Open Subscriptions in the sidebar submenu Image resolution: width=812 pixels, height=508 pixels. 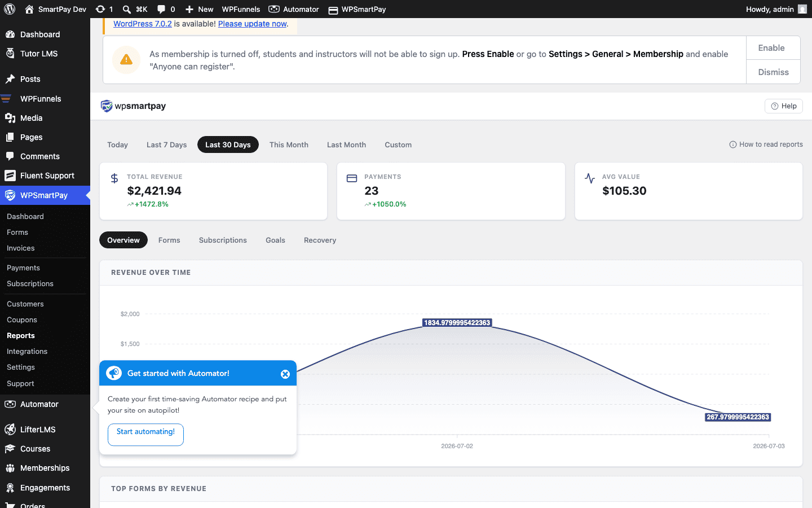[30, 283]
